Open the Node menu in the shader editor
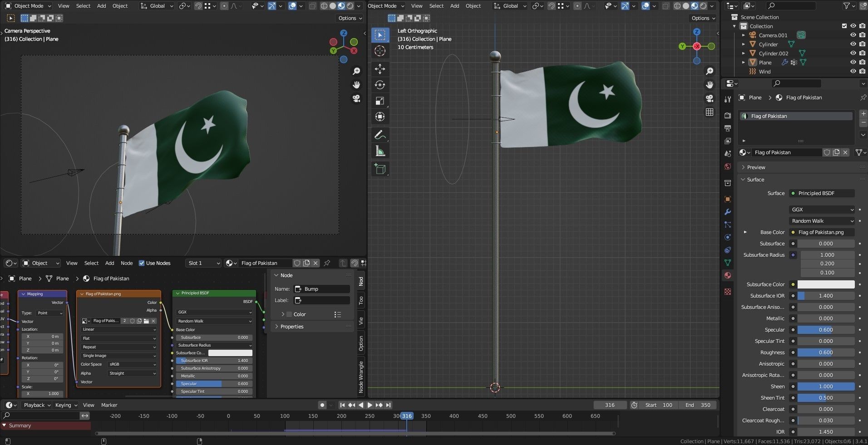Image resolution: width=868 pixels, height=445 pixels. [x=126, y=263]
